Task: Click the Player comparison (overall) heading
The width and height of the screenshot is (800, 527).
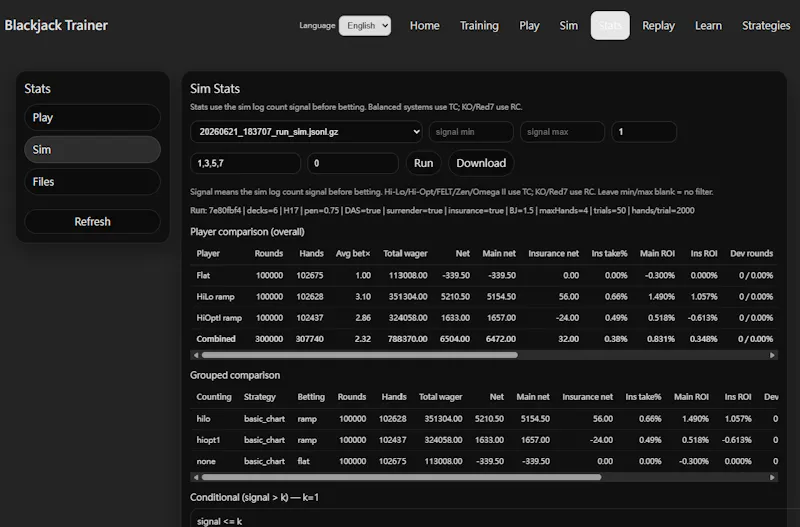Action: 247,232
